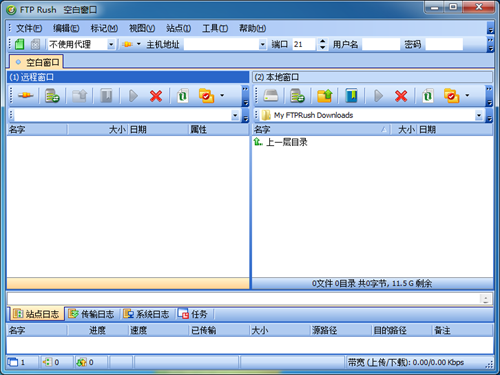Click the red X icon in local toolbar
The width and height of the screenshot is (500, 375).
point(401,96)
